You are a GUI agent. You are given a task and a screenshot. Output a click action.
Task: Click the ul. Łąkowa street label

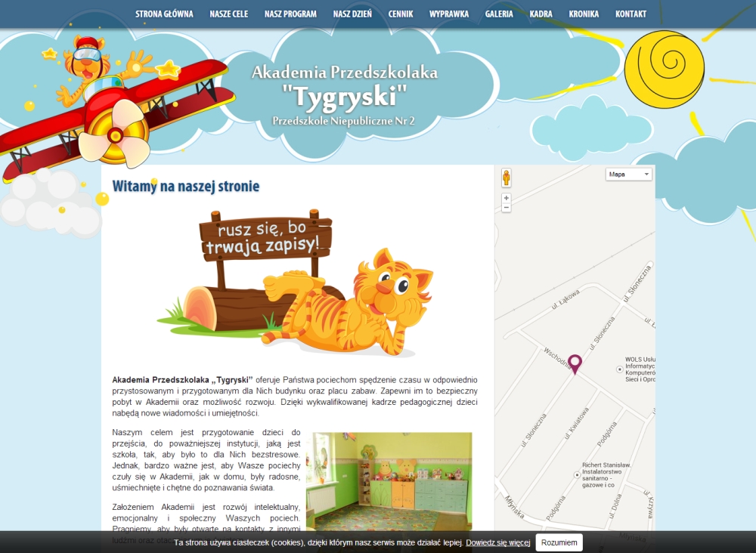tap(565, 299)
